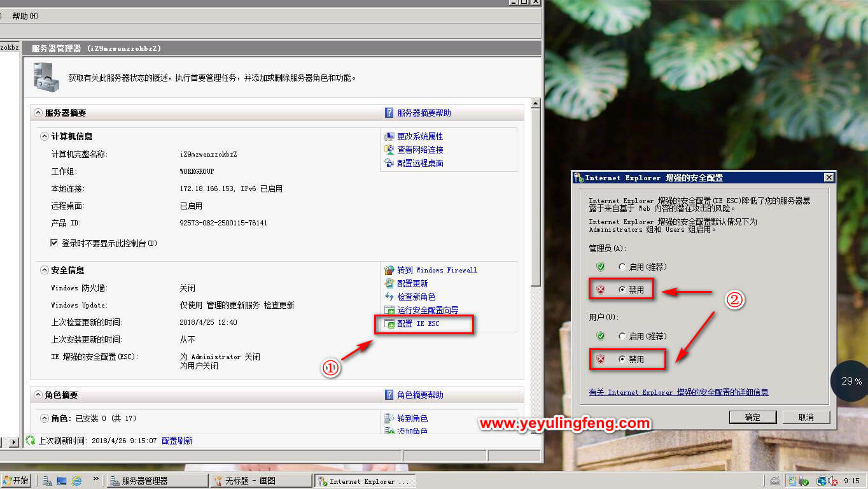The width and height of the screenshot is (868, 489).
Task: Click the summary pane vertical scrollbar thumb
Action: (536, 197)
